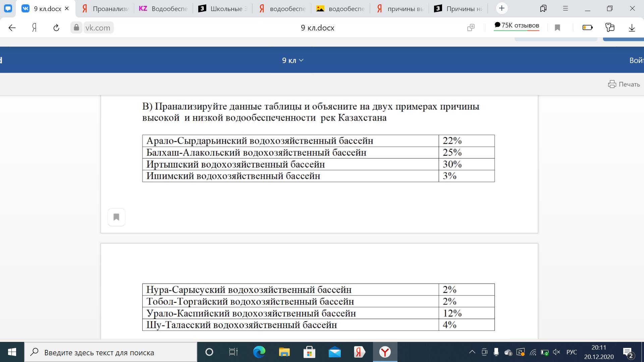Viewport: 644px width, 362px height.
Task: Click the downloads arrow icon
Action: 632,28
